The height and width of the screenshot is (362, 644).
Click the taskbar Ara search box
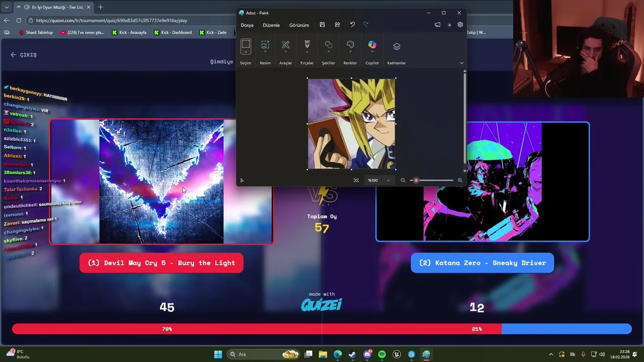[264, 354]
